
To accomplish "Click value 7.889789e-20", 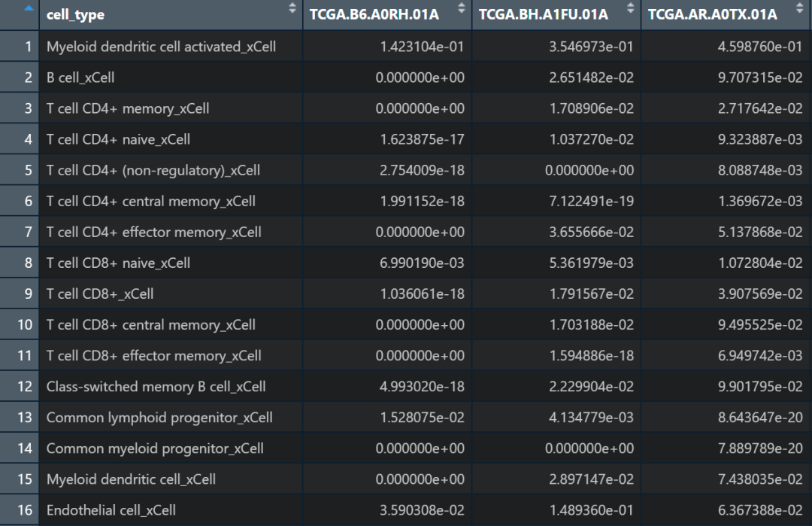I will (x=760, y=448).
